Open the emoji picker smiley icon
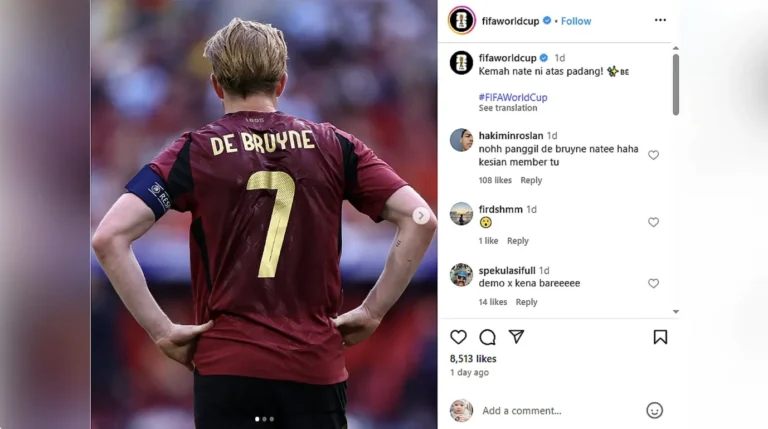 tap(654, 410)
